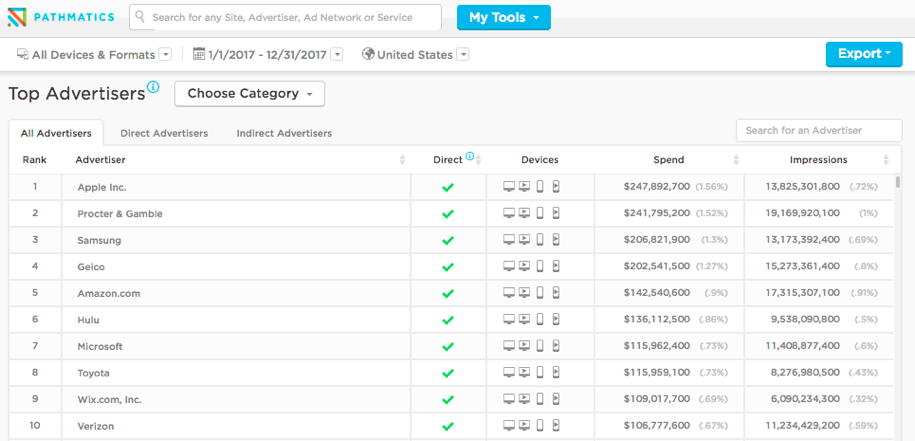915x441 pixels.
Task: Select the All Advertisers tab
Action: click(56, 133)
